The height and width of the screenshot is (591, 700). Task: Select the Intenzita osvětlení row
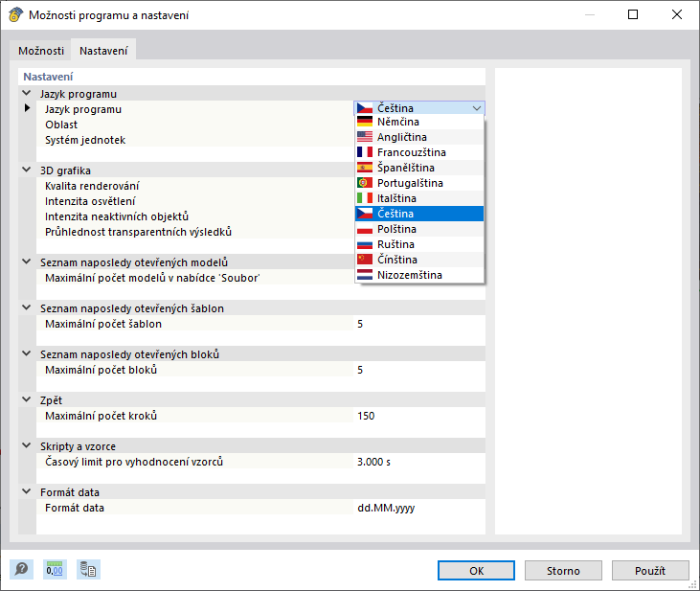pos(195,201)
